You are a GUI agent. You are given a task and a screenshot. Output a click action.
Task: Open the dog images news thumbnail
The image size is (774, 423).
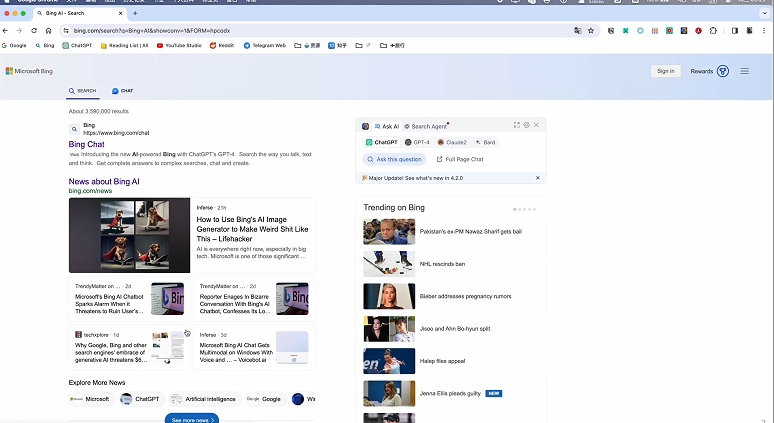click(129, 235)
